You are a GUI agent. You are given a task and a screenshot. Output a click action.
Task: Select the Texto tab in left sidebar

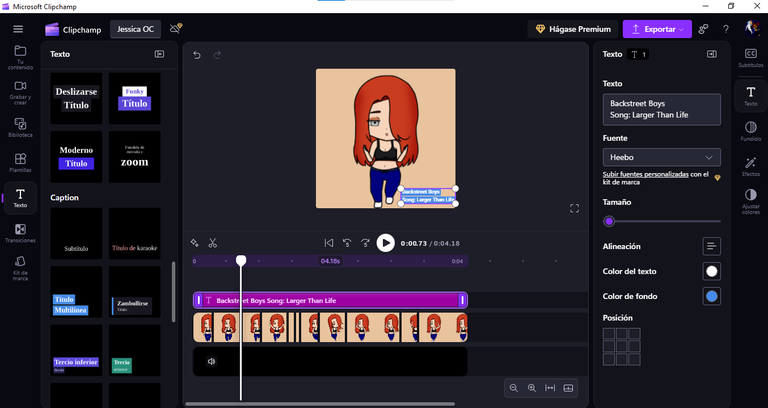pos(20,198)
